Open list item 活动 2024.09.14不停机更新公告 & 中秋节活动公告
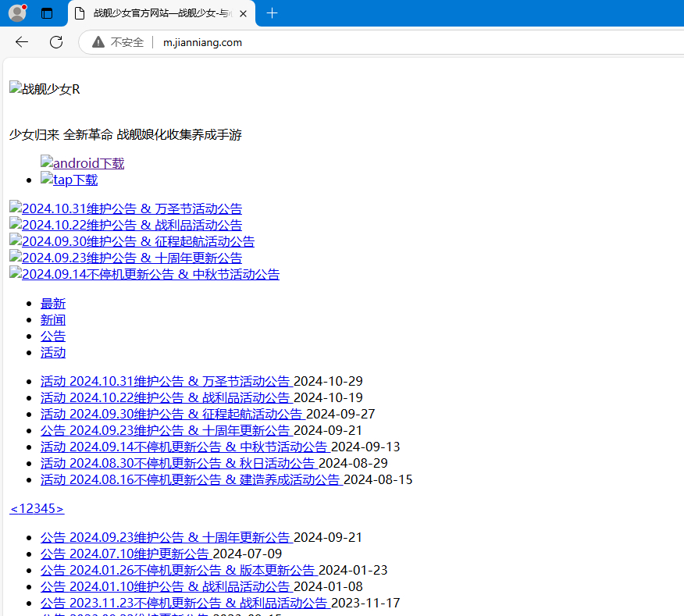The width and height of the screenshot is (684, 616). coord(185,447)
